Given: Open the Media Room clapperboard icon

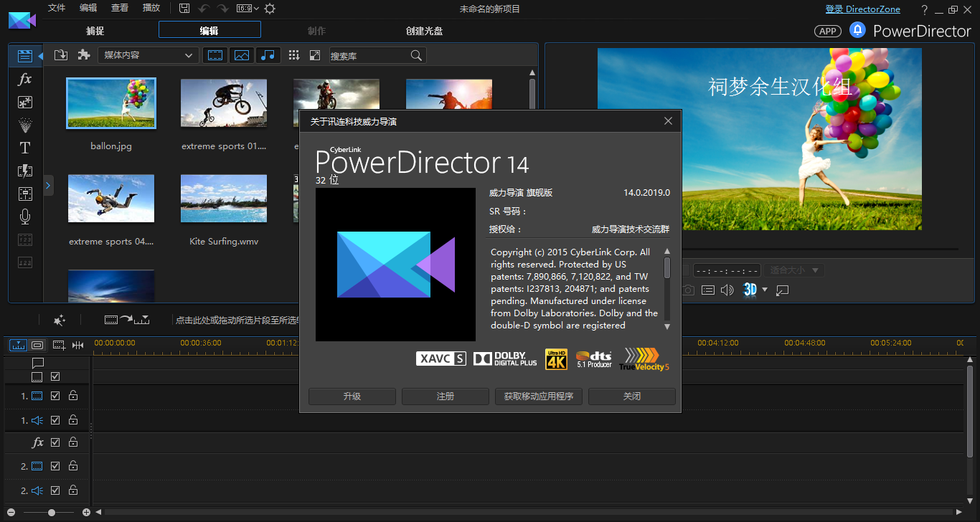Looking at the screenshot, I should tap(25, 56).
